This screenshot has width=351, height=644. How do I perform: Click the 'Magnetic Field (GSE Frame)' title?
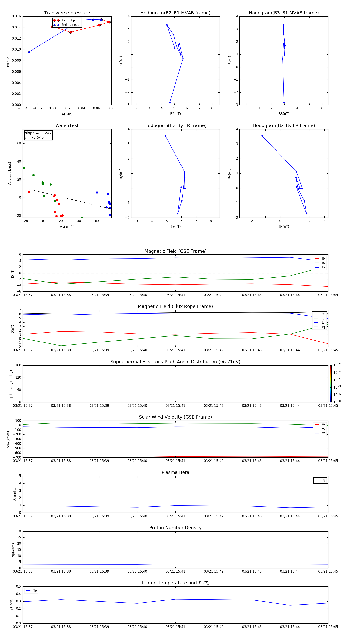tap(175, 251)
